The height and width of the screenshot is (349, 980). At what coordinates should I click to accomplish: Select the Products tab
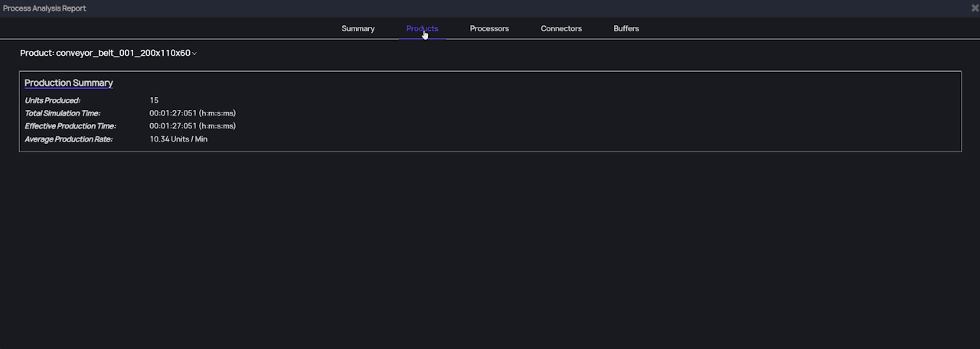click(x=422, y=28)
